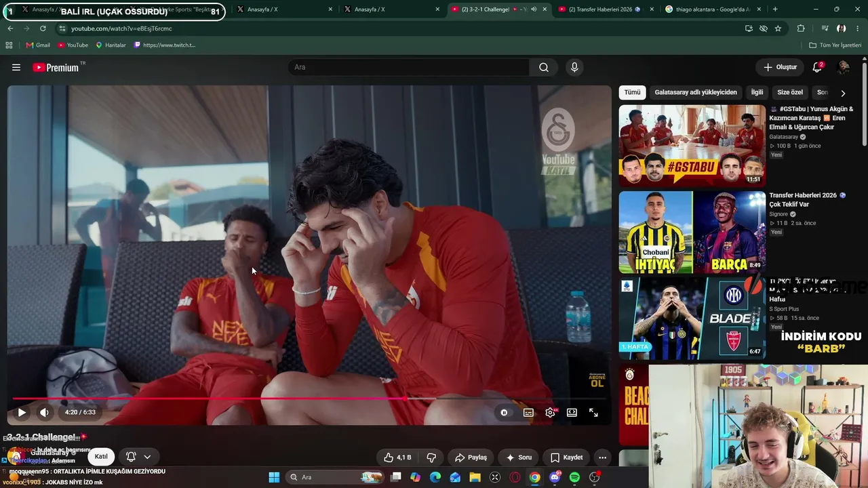
Task: Share the video with Paylaş
Action: pyautogui.click(x=471, y=457)
